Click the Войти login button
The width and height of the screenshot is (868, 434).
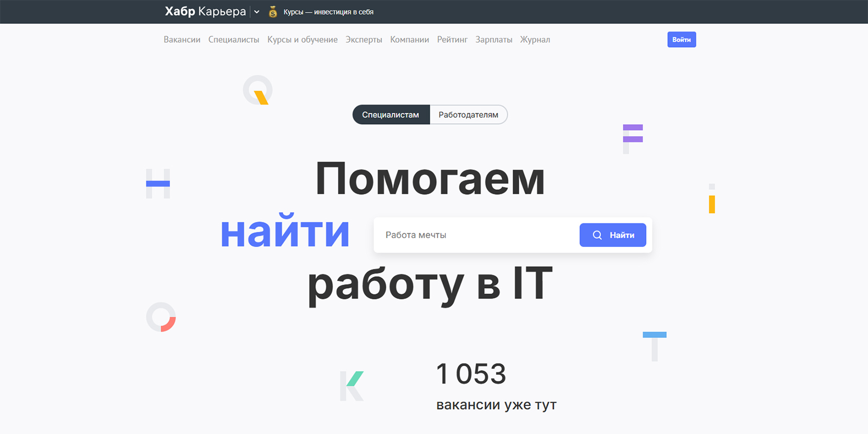681,40
